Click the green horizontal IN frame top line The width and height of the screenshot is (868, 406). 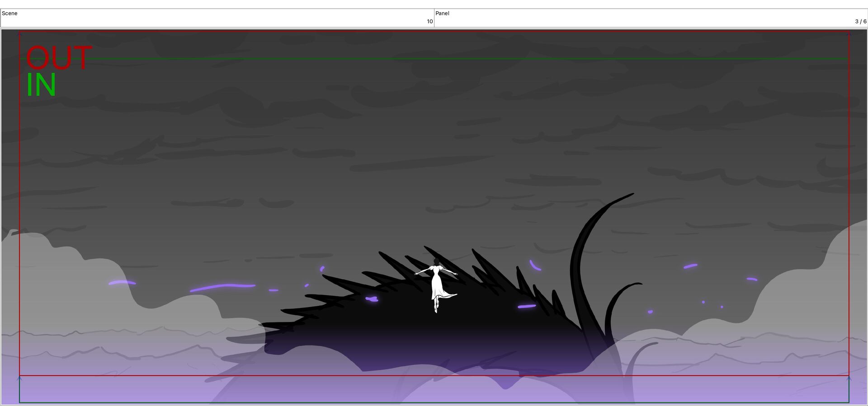point(434,59)
